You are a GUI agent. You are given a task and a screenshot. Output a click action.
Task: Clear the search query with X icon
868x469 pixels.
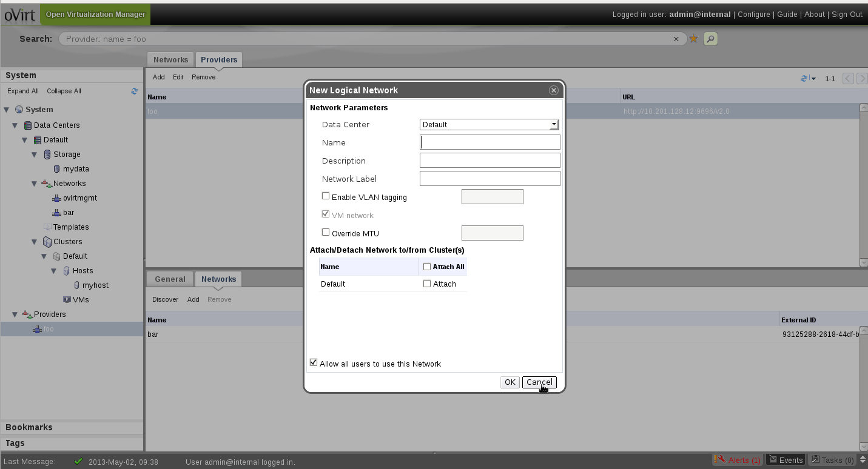click(676, 39)
